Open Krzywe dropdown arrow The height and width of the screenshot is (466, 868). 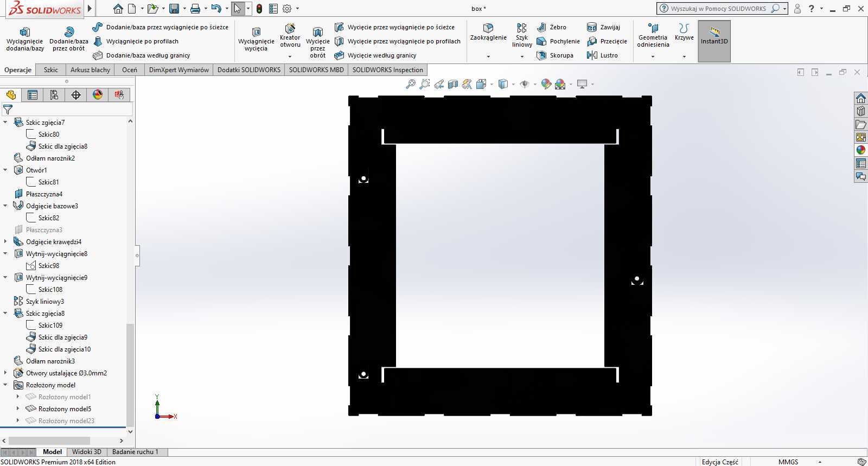coord(684,56)
